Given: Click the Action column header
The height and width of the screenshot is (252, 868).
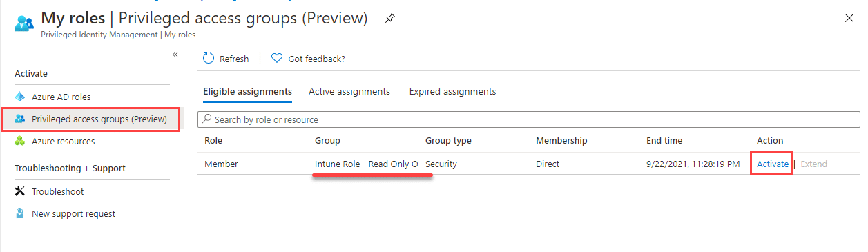Looking at the screenshot, I should point(770,140).
